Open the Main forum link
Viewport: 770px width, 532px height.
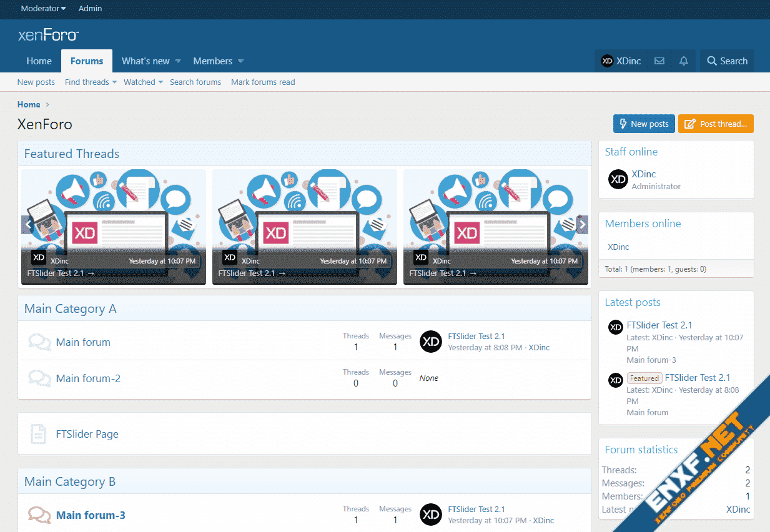pos(83,342)
